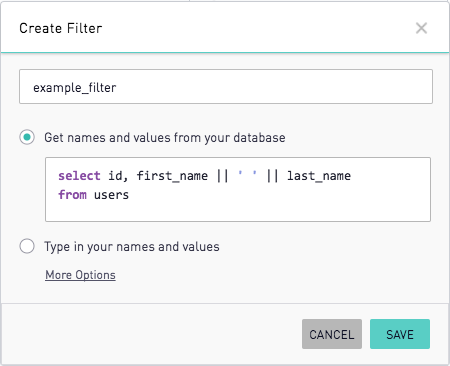Save the filter
This screenshot has height=366, width=450.
pos(400,334)
